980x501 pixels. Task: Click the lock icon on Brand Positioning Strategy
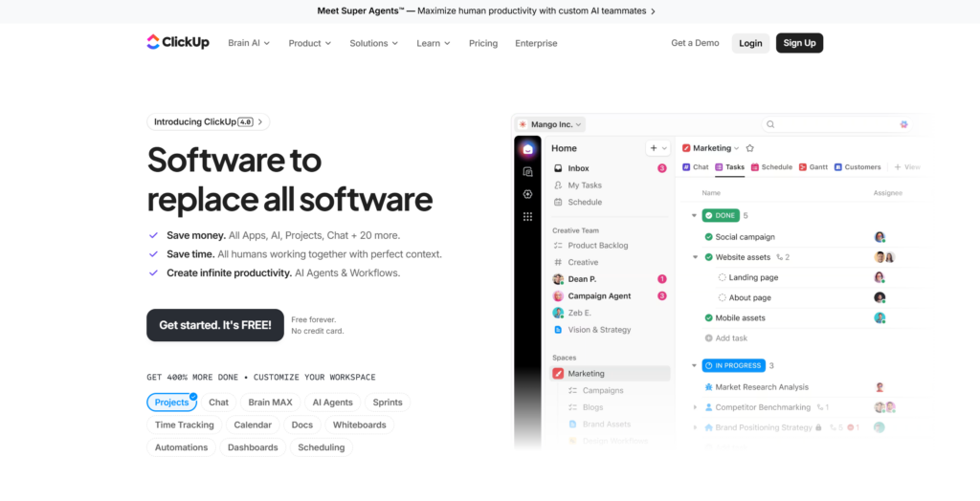click(818, 427)
